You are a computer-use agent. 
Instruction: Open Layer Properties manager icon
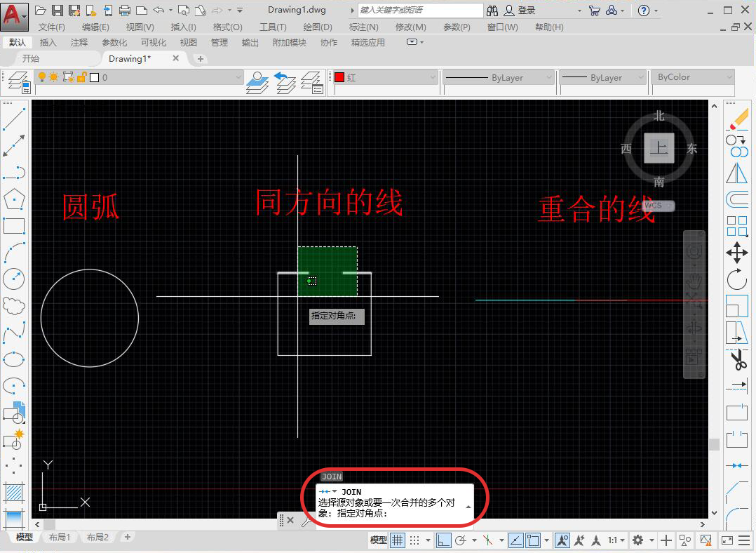pyautogui.click(x=18, y=82)
